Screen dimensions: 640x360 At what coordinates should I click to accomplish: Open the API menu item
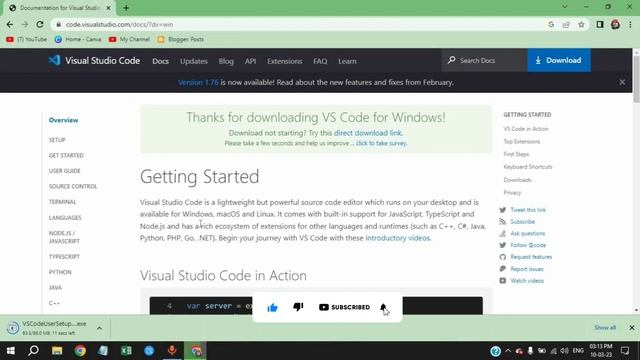[250, 61]
